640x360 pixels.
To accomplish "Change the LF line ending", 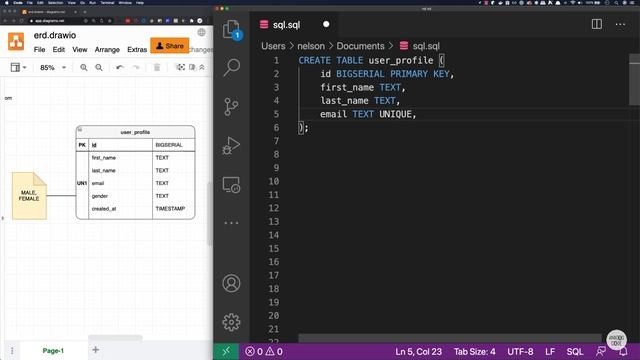I will click(x=550, y=351).
